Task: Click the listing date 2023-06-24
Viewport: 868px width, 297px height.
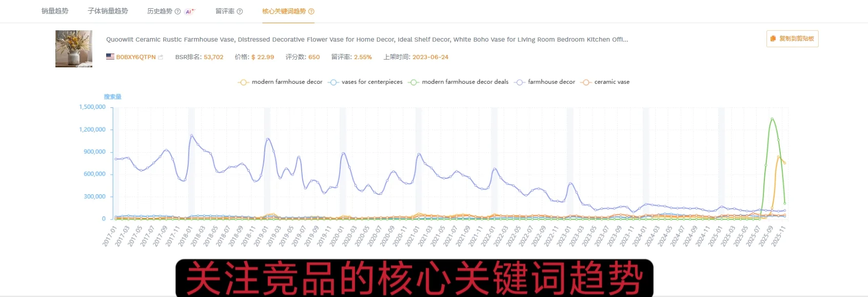Action: click(x=430, y=57)
